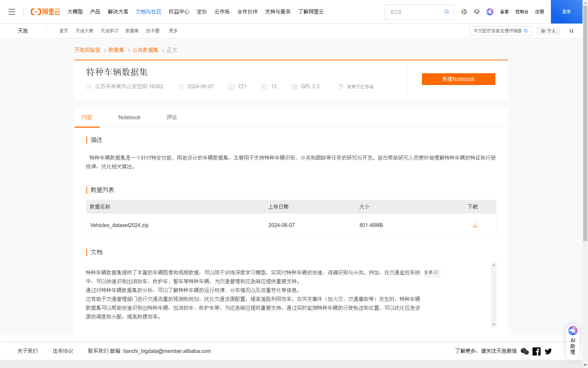The image size is (588, 368).
Task: Click the document panel scroll-up arrow
Action: 494,265
